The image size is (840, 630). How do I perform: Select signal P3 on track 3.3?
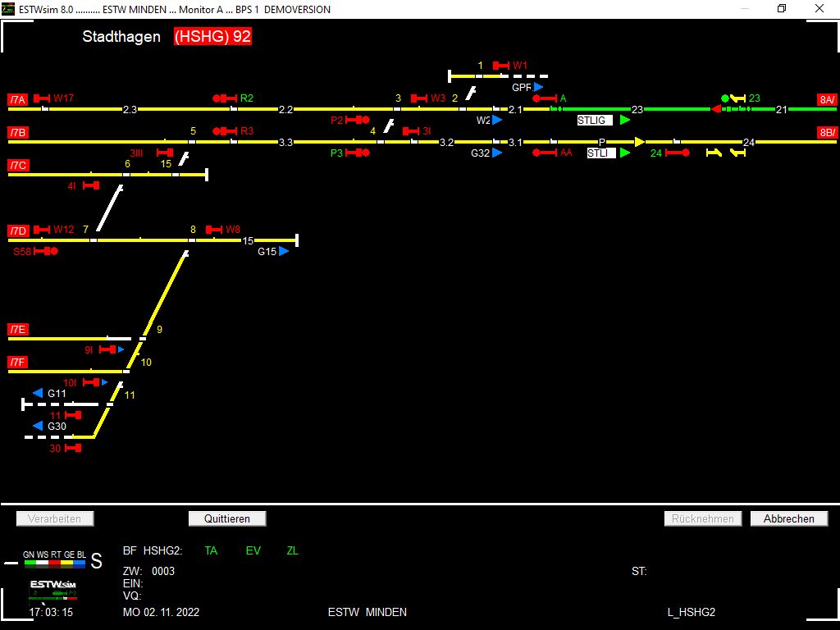tap(358, 153)
